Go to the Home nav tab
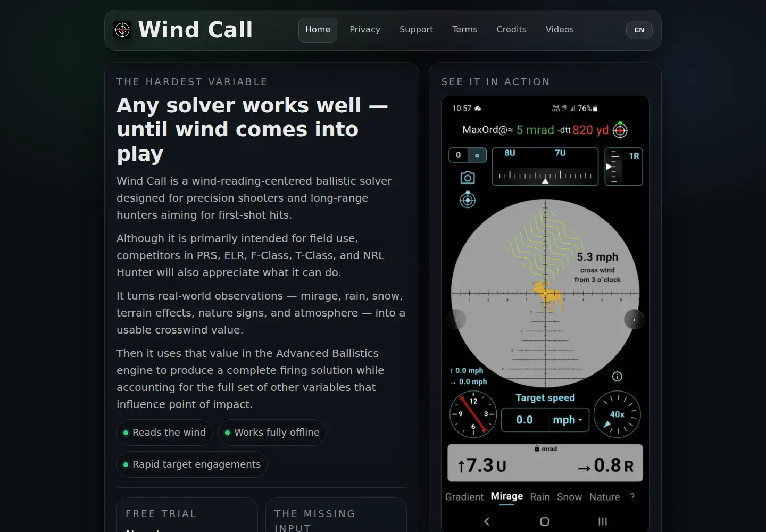The image size is (766, 532). [318, 30]
